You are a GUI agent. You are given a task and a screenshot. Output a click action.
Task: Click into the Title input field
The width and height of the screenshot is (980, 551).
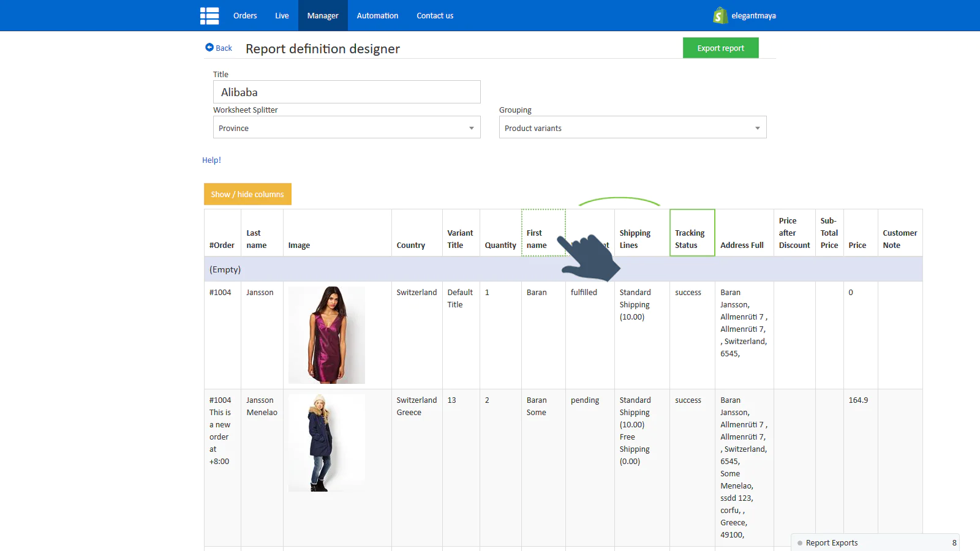[x=347, y=92]
